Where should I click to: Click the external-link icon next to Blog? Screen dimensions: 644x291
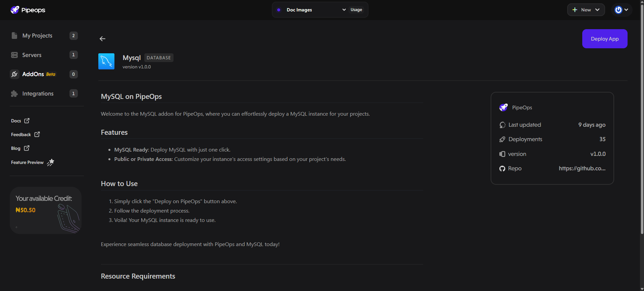coord(27,148)
